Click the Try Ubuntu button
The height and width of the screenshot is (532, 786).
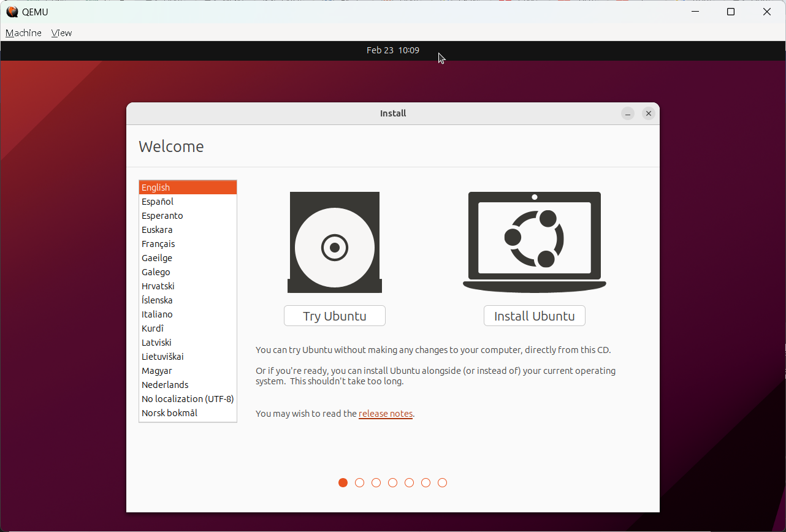coord(335,316)
